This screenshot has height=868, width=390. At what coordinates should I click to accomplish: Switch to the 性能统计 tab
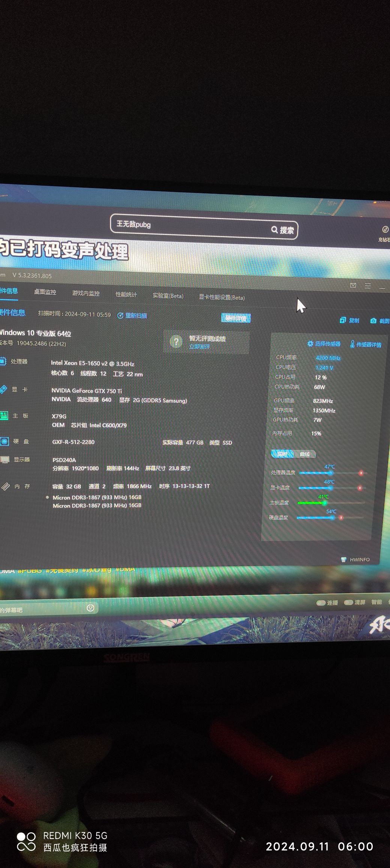(x=126, y=294)
